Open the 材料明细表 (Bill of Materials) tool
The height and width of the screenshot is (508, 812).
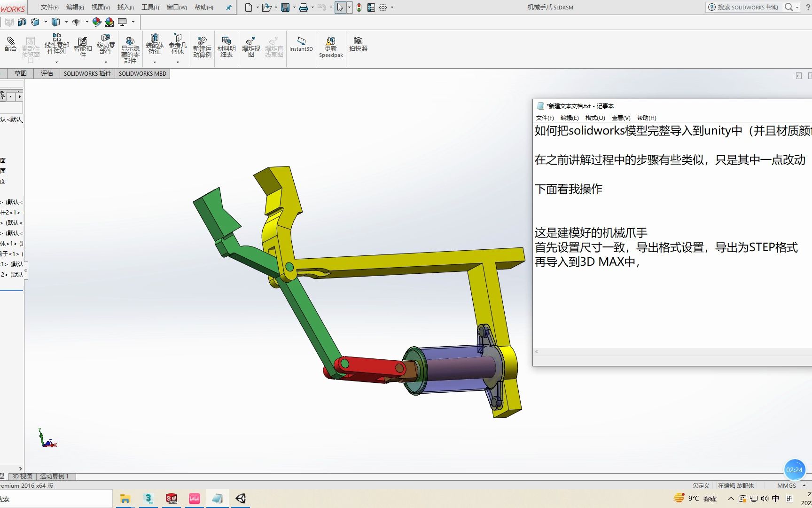pyautogui.click(x=226, y=46)
